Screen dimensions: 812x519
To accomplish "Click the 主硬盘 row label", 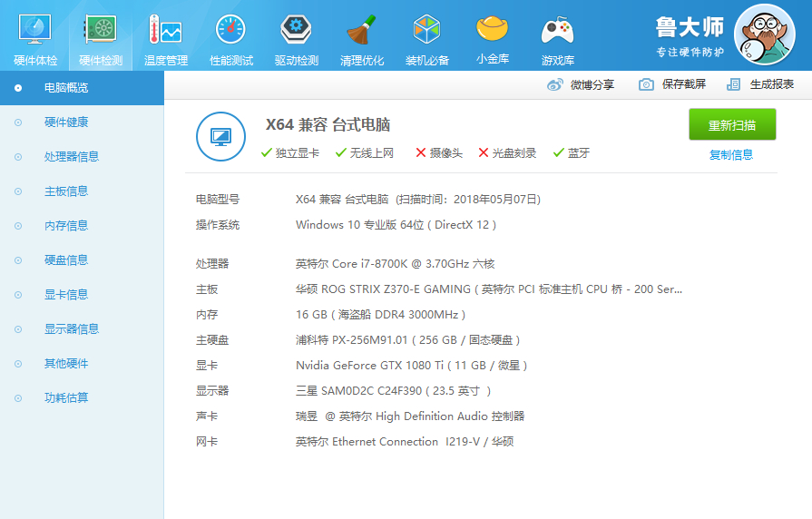I will (212, 339).
